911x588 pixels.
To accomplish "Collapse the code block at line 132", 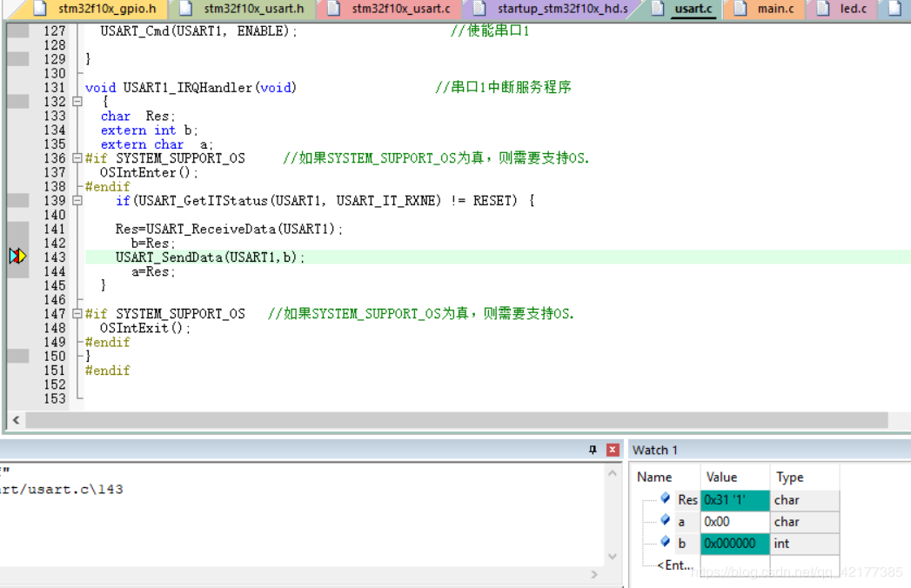I will 77,102.
